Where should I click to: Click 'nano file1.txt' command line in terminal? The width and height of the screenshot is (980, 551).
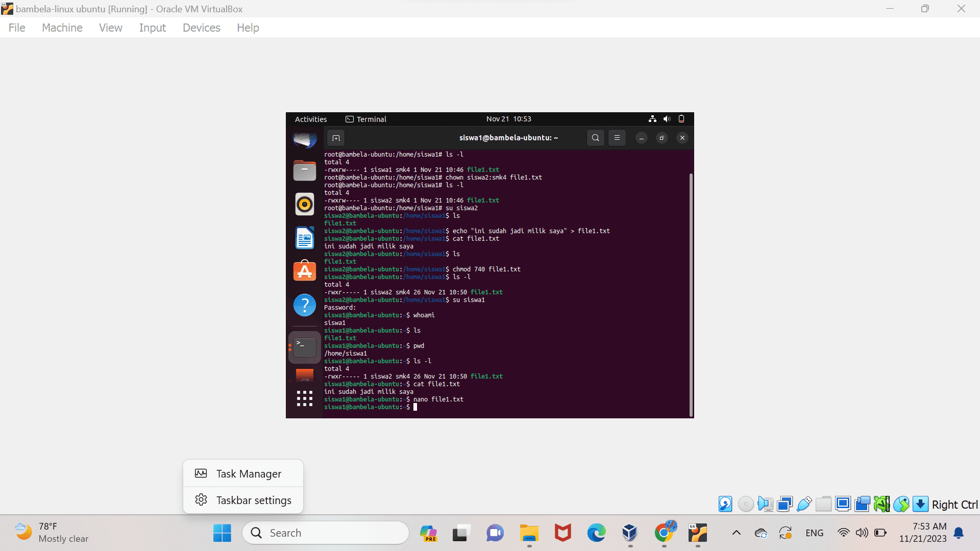click(x=438, y=399)
